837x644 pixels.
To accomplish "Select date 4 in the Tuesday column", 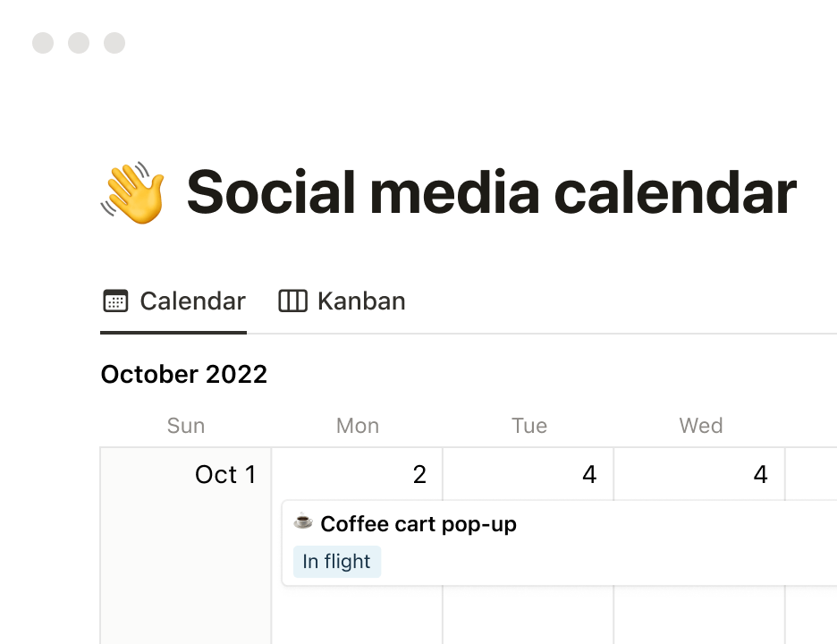I will pos(589,474).
